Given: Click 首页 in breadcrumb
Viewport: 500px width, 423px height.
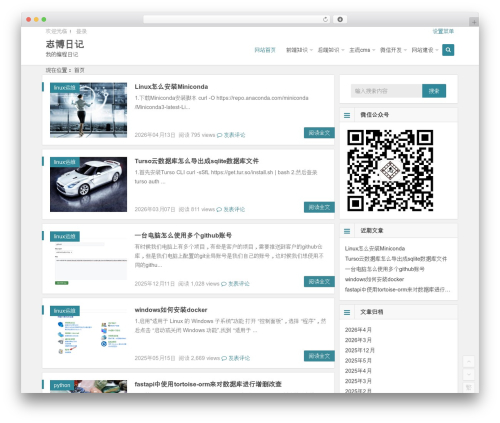Looking at the screenshot, I should [79, 70].
